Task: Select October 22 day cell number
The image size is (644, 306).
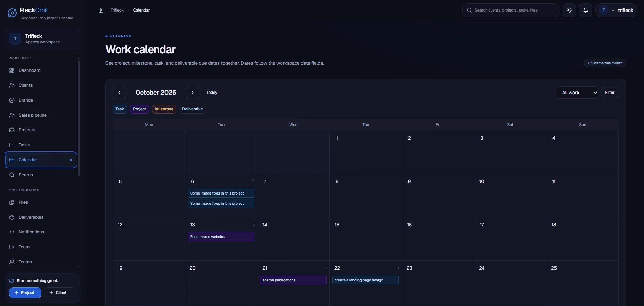Action: tap(337, 268)
